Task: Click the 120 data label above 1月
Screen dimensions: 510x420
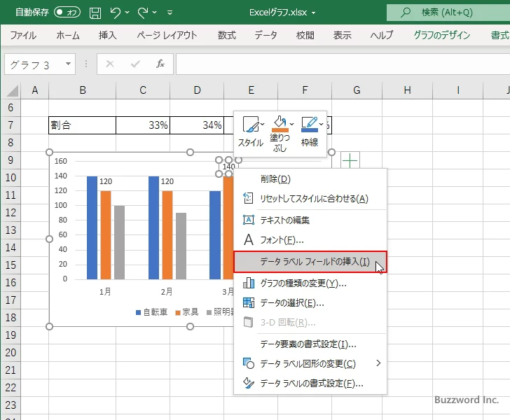Action: (x=106, y=181)
